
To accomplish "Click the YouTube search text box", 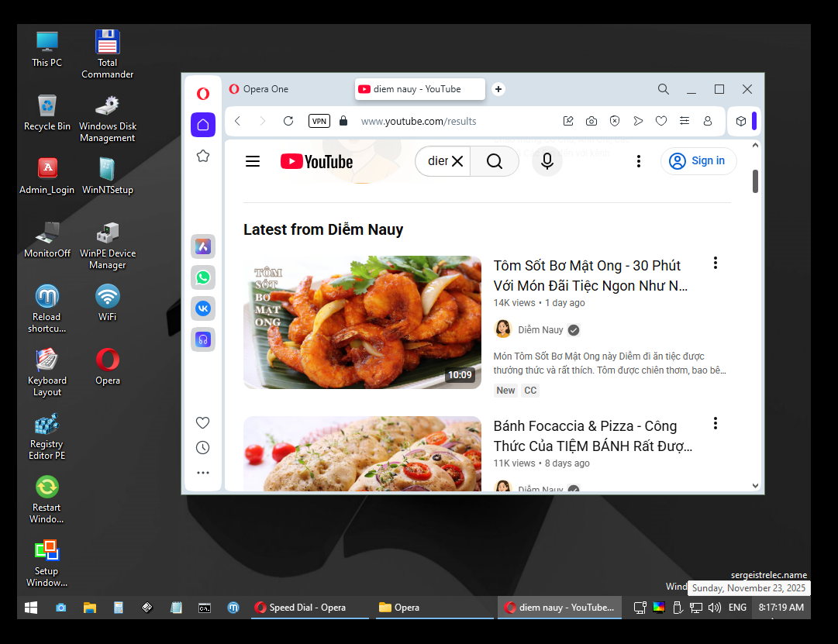I will click(x=438, y=161).
